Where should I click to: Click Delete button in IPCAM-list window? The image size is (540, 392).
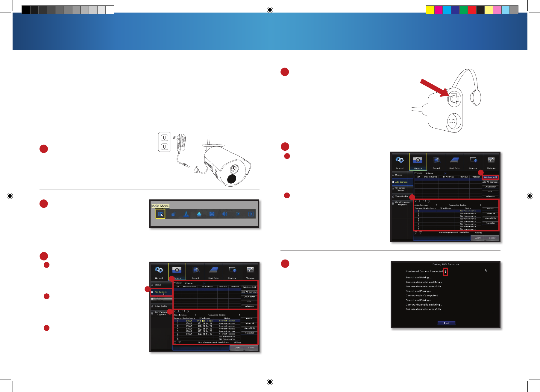pyautogui.click(x=249, y=319)
